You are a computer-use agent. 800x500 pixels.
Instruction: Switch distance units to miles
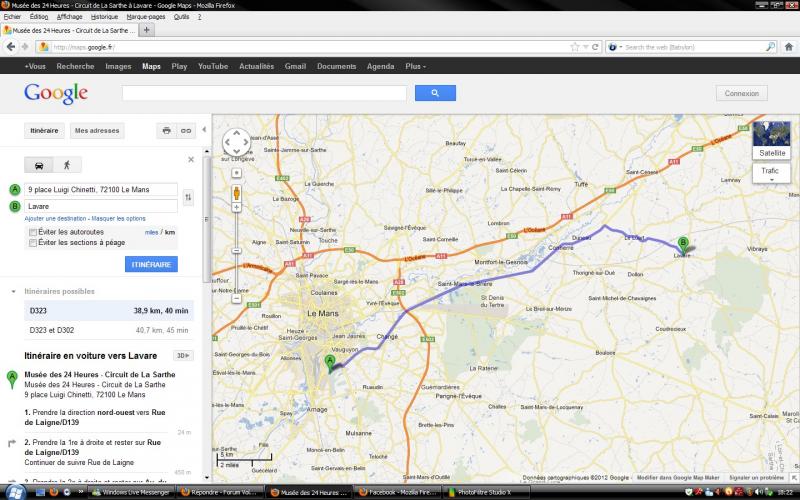(151, 232)
